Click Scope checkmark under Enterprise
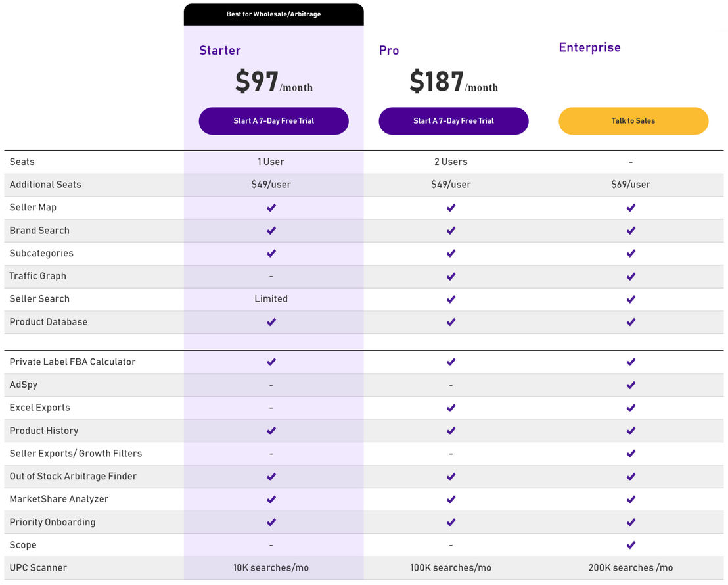 631,544
